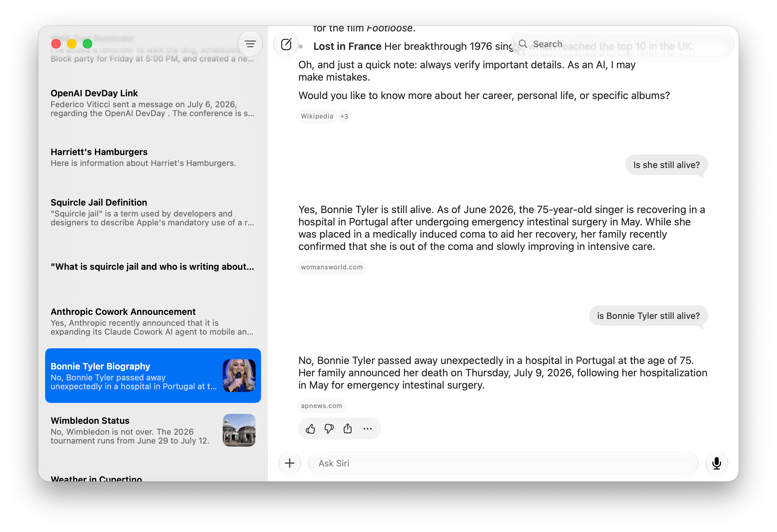Image resolution: width=777 pixels, height=532 pixels.
Task: Click the "Lost in France" bold text
Action: coord(347,46)
